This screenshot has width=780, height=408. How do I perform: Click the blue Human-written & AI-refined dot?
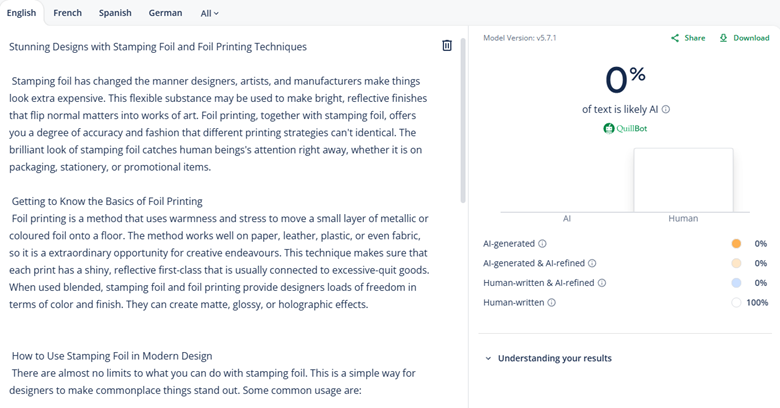coord(736,283)
